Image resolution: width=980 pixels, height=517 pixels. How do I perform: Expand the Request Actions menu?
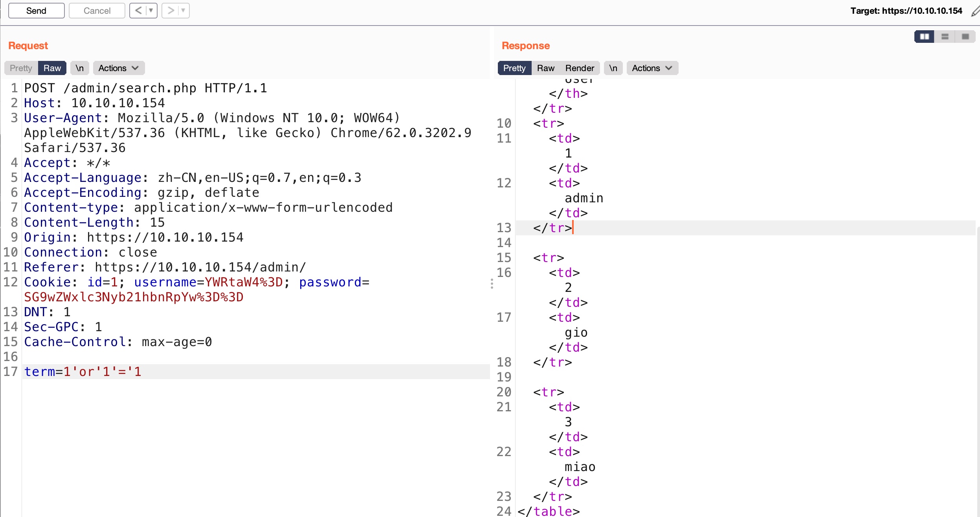tap(119, 68)
